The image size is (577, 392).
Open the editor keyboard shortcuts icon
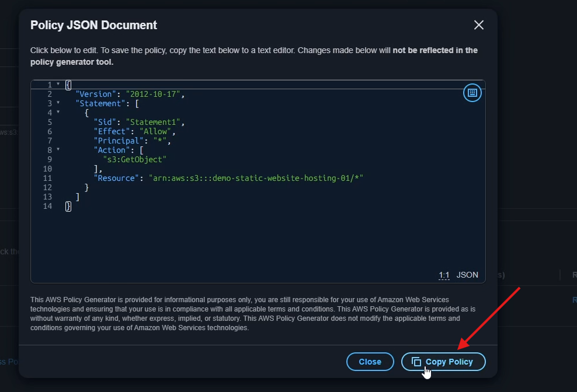coord(472,93)
